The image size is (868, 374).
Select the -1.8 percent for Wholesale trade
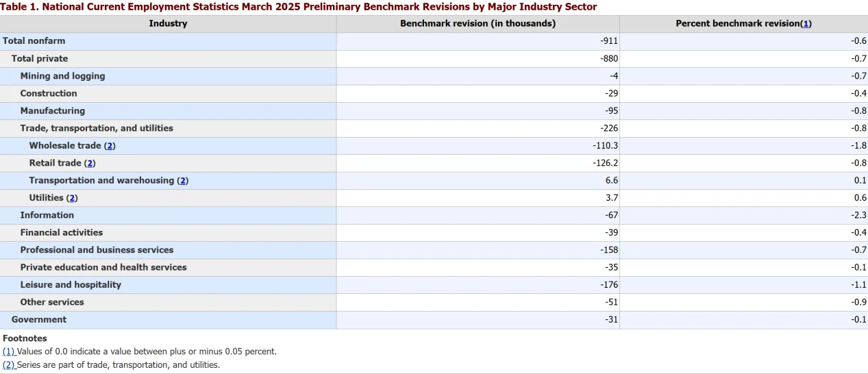[858, 146]
